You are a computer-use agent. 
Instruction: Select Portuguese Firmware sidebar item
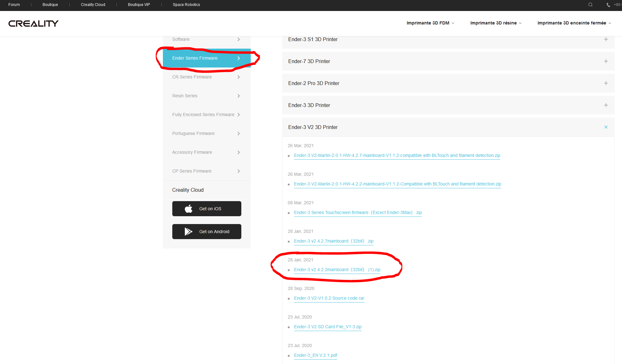(206, 133)
